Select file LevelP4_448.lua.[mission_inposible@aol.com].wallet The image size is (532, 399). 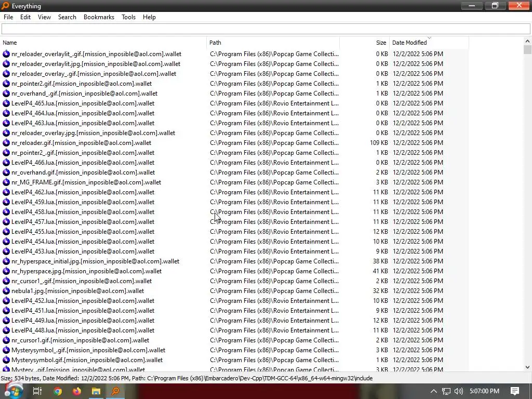[83, 330]
